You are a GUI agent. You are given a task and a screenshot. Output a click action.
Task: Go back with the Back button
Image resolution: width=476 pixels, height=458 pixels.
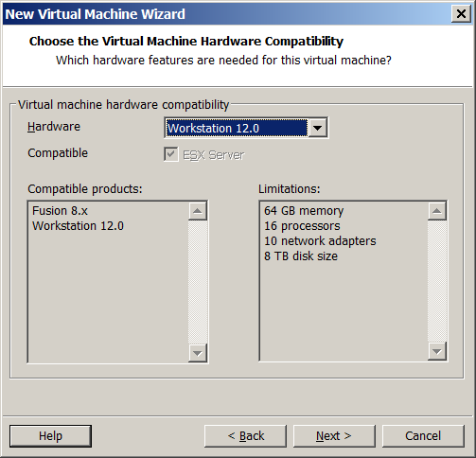tap(245, 436)
